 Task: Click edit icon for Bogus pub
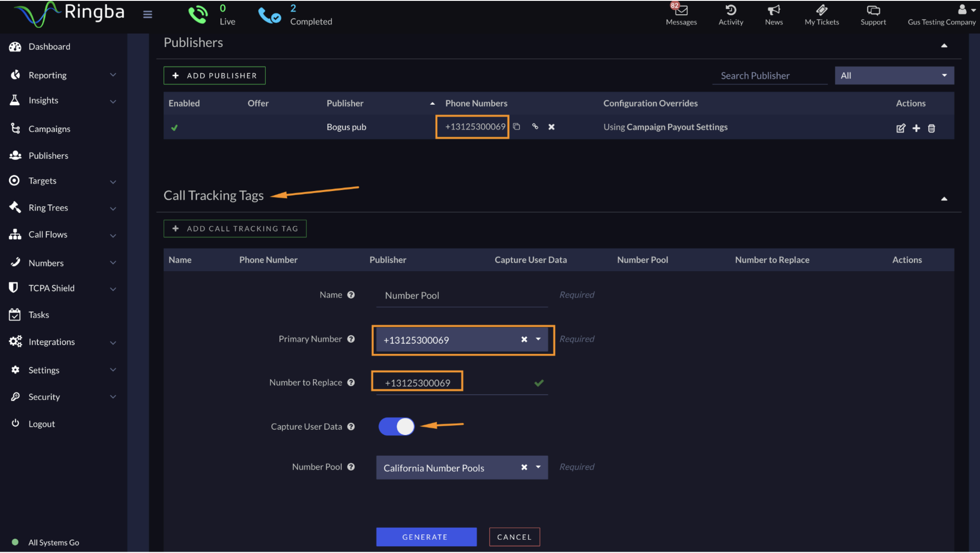click(901, 128)
